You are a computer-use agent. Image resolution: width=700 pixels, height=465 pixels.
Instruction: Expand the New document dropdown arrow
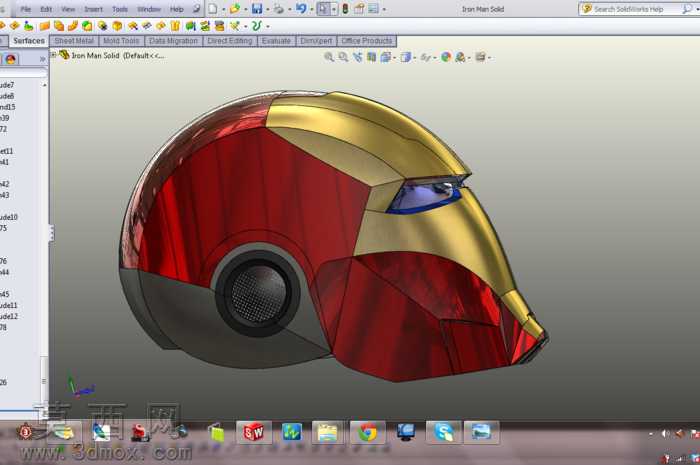223,9
